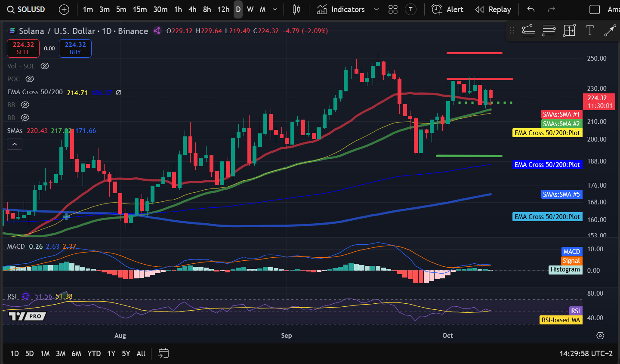Click the 224.32 SELL button

23,48
